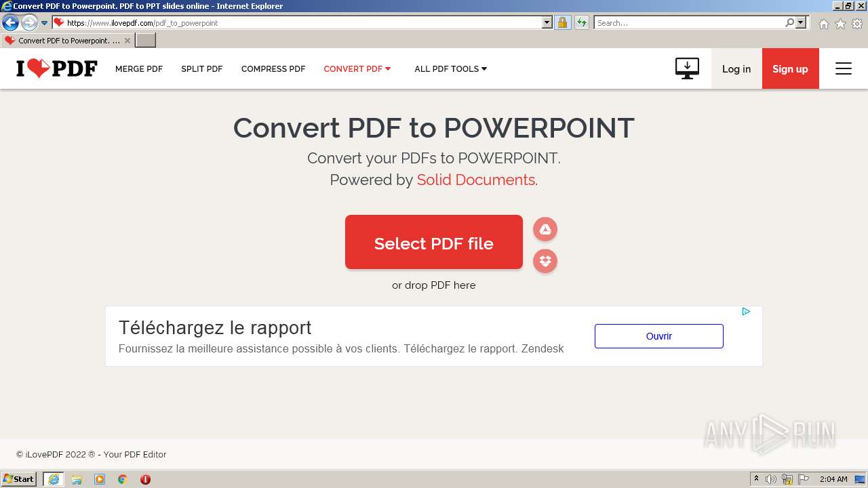Click the Téléchargez le rapport ad headline

(x=215, y=327)
